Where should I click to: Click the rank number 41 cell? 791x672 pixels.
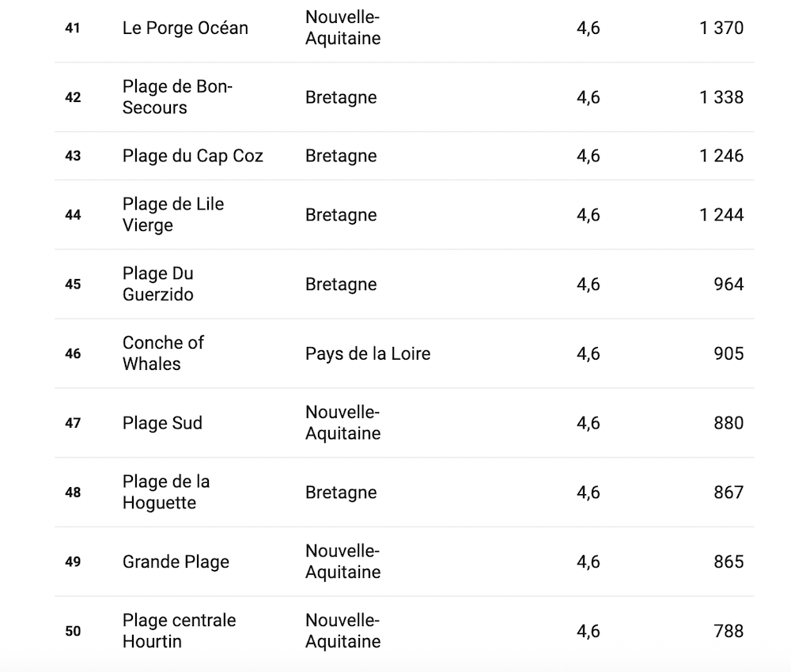coord(73,28)
